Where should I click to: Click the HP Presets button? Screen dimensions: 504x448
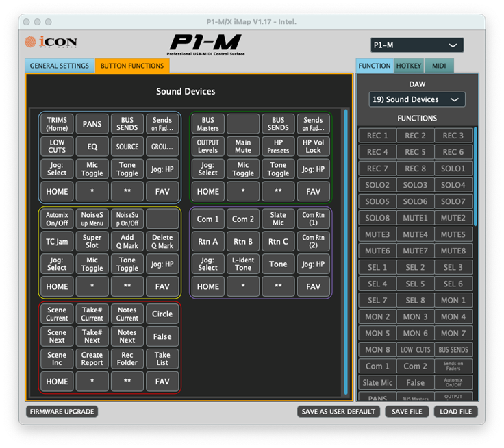tap(278, 147)
